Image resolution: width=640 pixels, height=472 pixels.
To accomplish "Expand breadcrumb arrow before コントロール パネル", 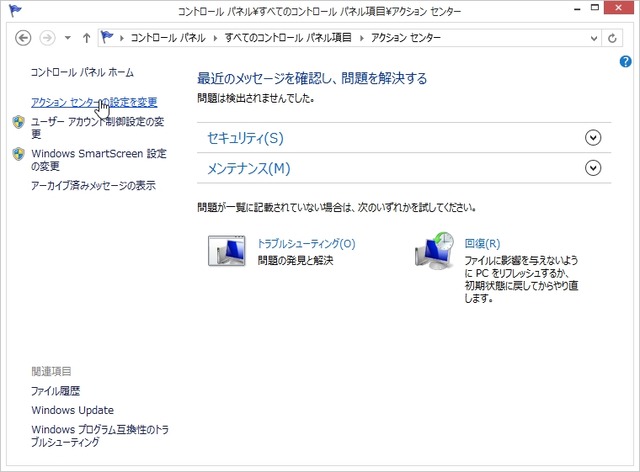I will 122,38.
